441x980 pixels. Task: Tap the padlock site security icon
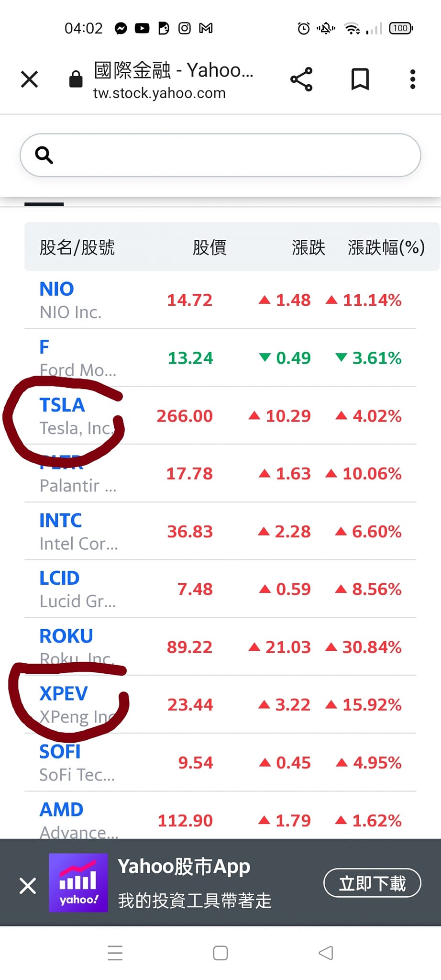tap(76, 79)
